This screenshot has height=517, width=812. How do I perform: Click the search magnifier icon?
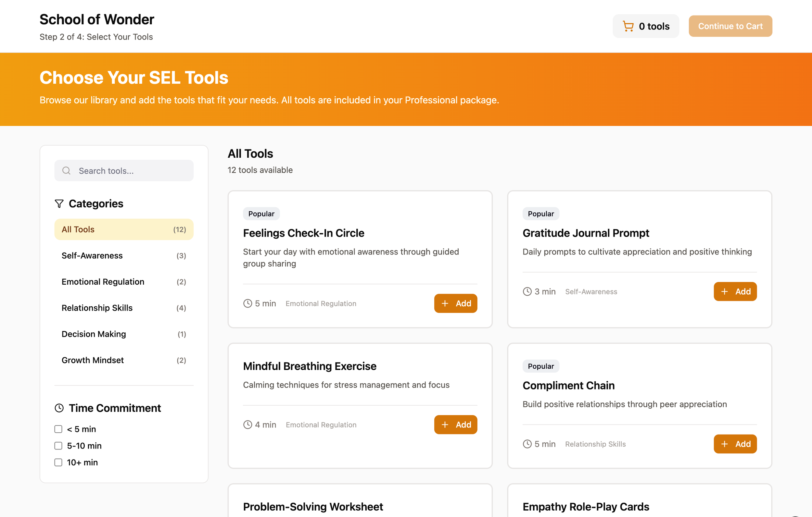[67, 170]
